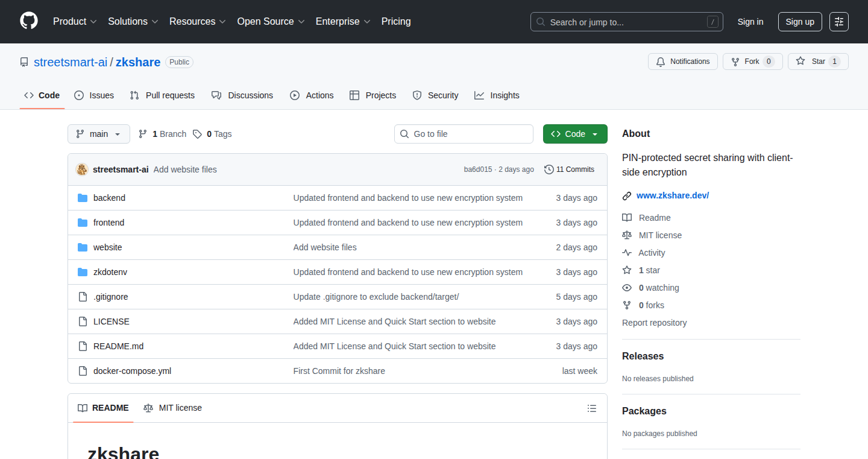The height and width of the screenshot is (459, 868).
Task: Click the LICENSE file icon
Action: coord(83,321)
